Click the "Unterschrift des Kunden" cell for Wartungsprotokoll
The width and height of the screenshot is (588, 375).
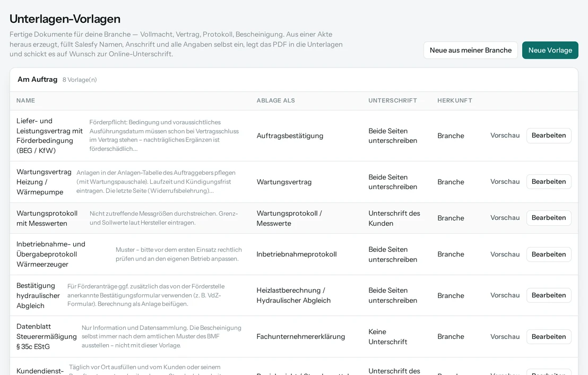click(x=394, y=218)
